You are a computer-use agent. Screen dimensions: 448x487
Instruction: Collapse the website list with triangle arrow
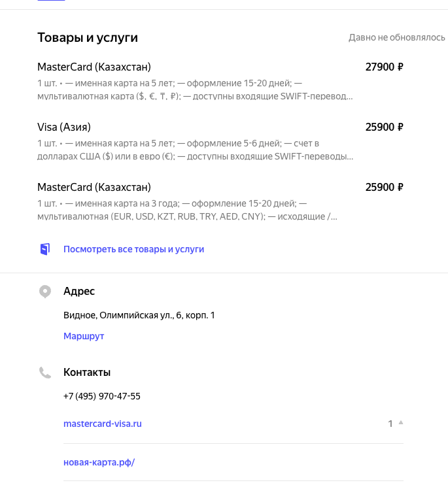click(x=401, y=423)
